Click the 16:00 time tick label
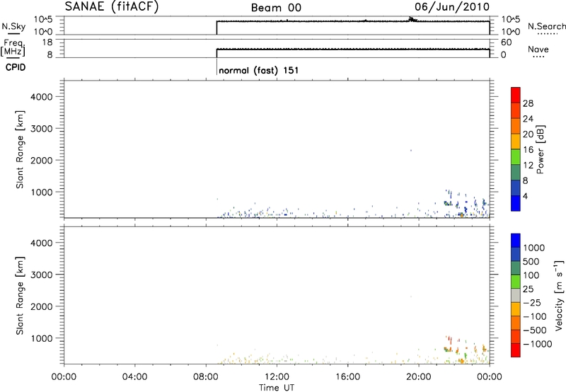 tap(347, 377)
